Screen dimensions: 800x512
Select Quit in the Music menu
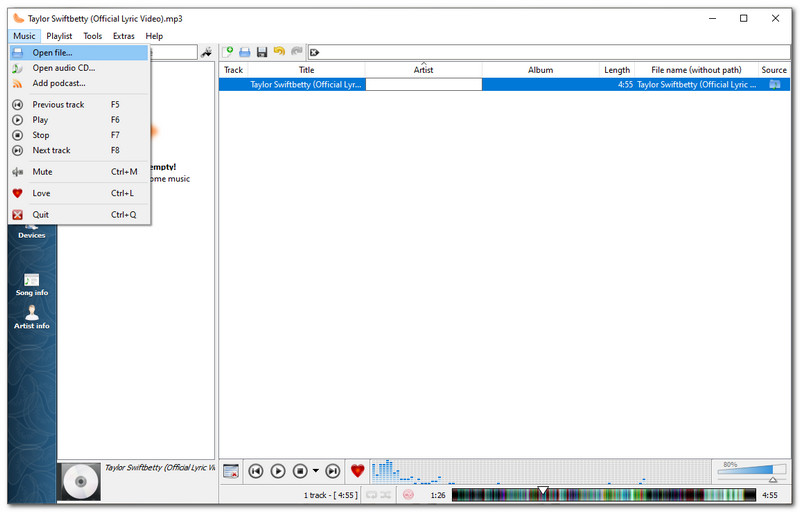[x=79, y=215]
